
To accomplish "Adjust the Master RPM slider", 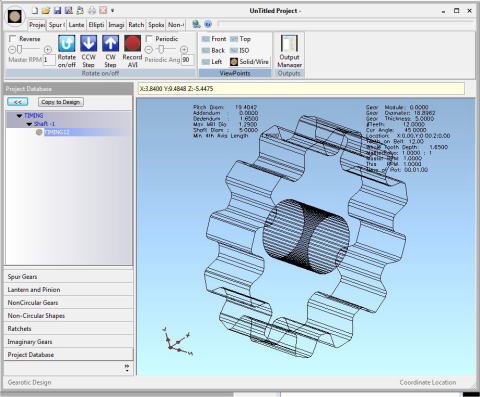I will tap(30, 50).
